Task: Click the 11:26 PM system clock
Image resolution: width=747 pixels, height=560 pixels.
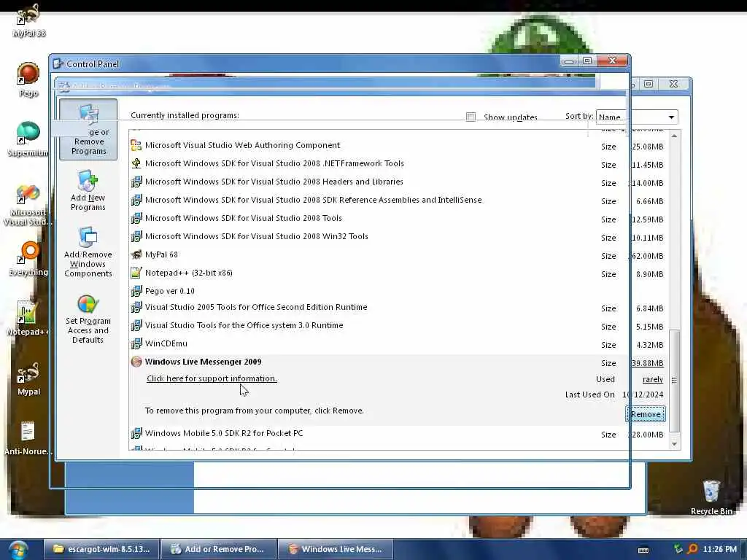Action: (719, 549)
